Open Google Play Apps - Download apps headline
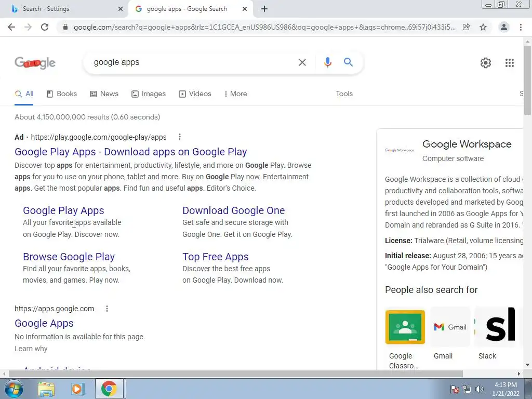 [x=130, y=152]
